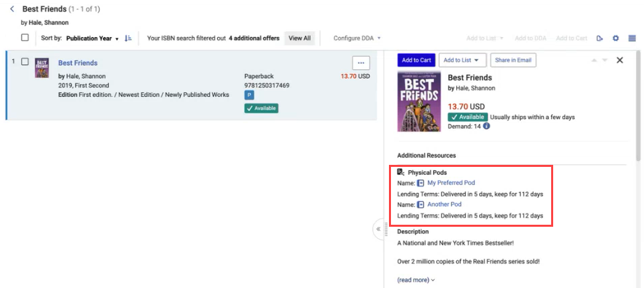Click the blue Add to Cart button

coord(416,61)
